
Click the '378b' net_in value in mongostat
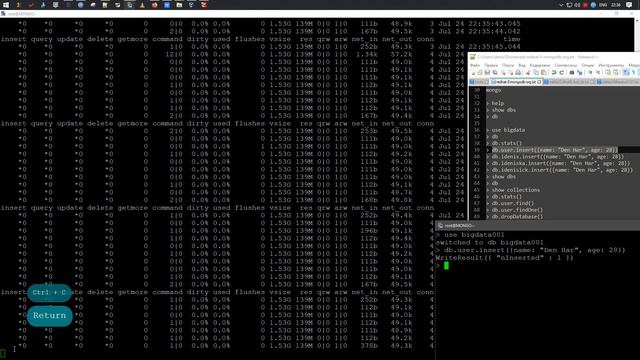coord(369,345)
